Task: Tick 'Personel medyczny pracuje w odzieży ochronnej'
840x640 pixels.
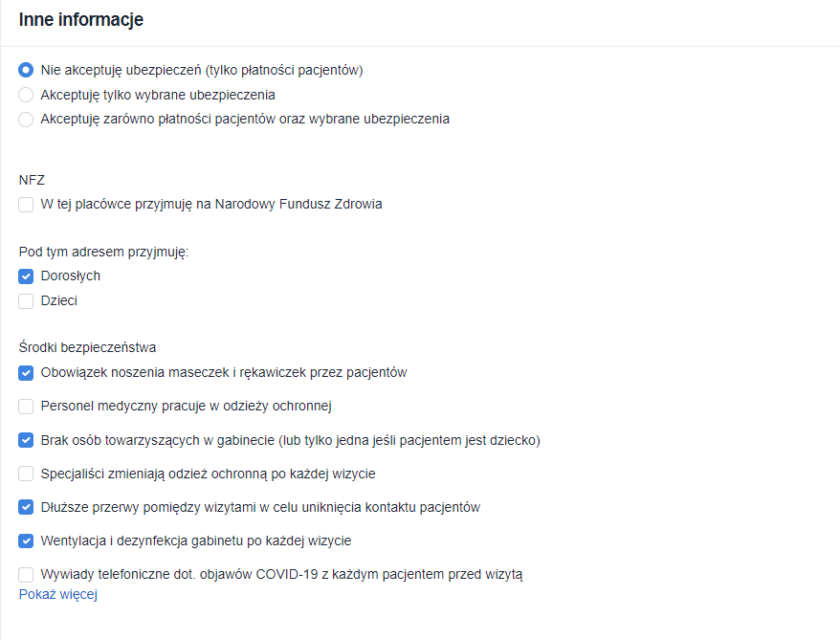Action: [x=26, y=407]
